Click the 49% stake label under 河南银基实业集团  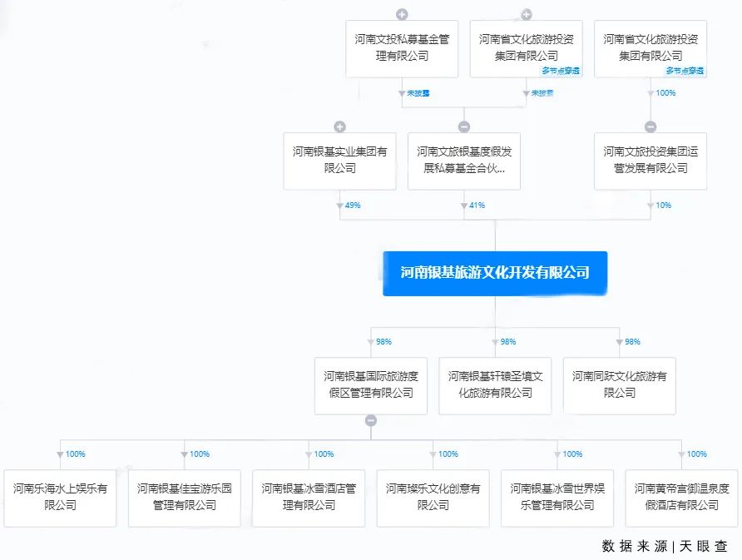tap(353, 206)
